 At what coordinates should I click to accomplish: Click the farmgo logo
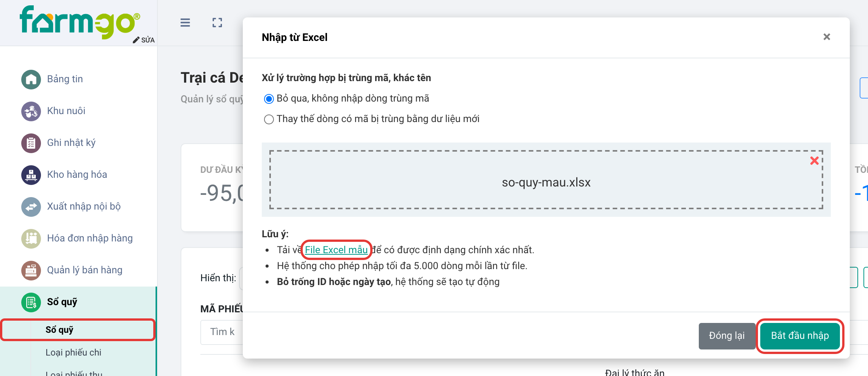(80, 22)
